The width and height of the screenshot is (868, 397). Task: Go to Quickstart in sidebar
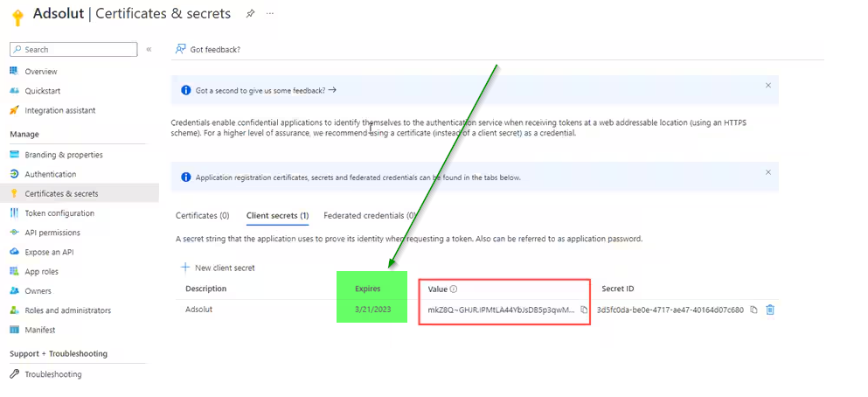tap(42, 91)
